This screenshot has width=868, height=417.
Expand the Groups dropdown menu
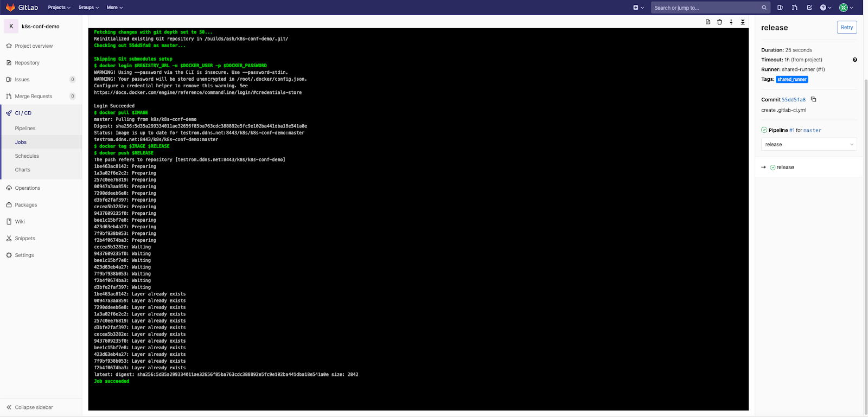tap(88, 8)
